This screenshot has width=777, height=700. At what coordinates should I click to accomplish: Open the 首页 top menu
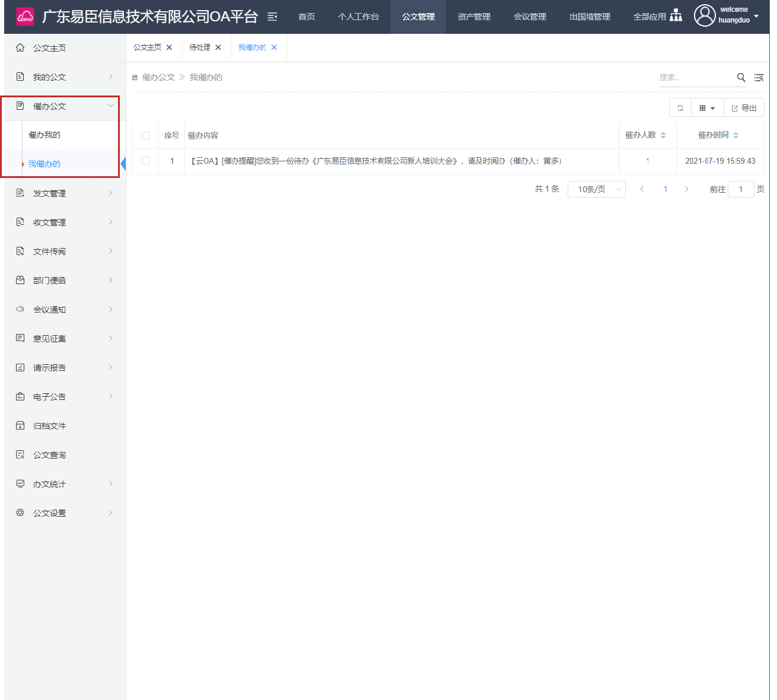(307, 17)
